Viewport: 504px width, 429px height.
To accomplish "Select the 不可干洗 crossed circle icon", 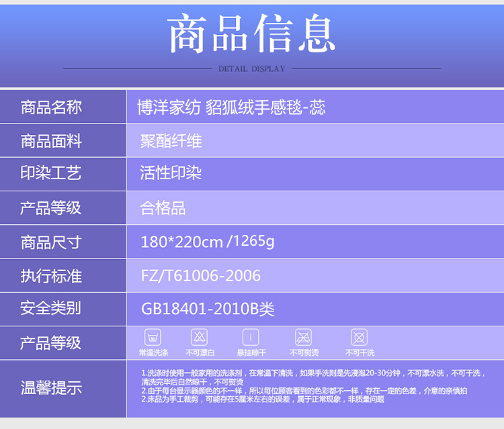I will [359, 337].
